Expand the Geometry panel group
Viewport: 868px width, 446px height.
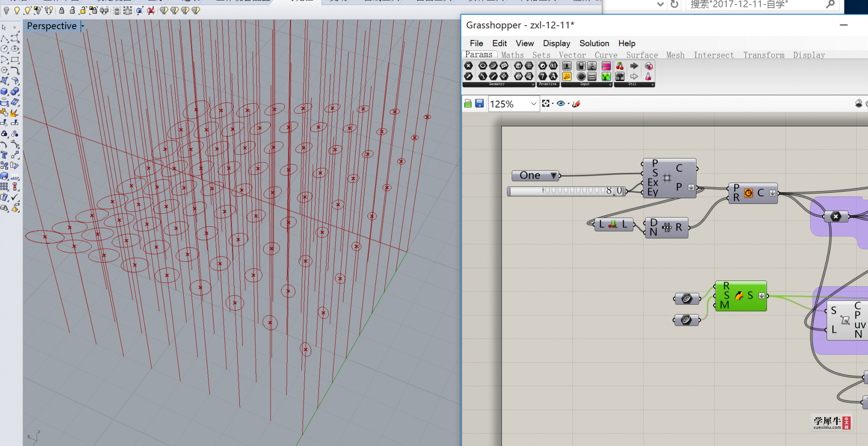[533, 85]
